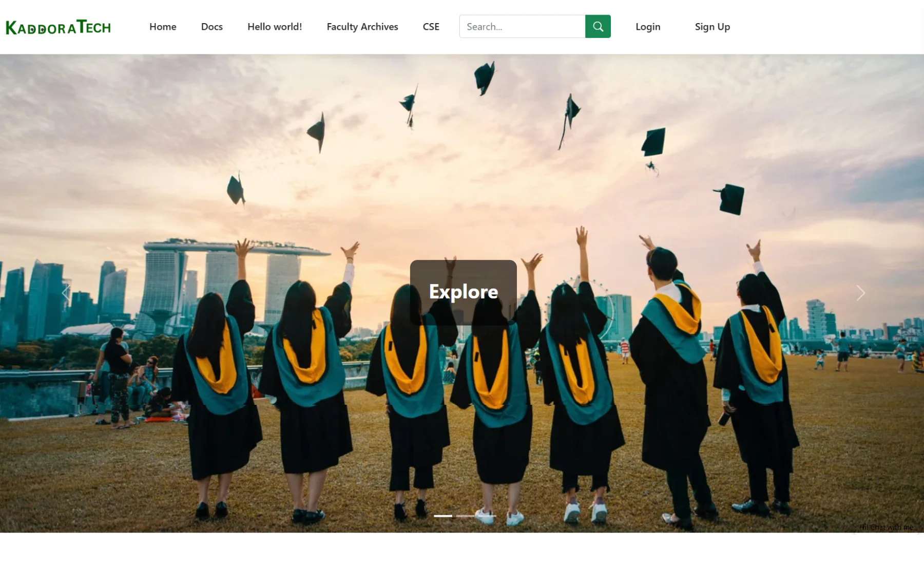Select the CSE navigation item
Image resolution: width=924 pixels, height=565 pixels.
point(431,27)
